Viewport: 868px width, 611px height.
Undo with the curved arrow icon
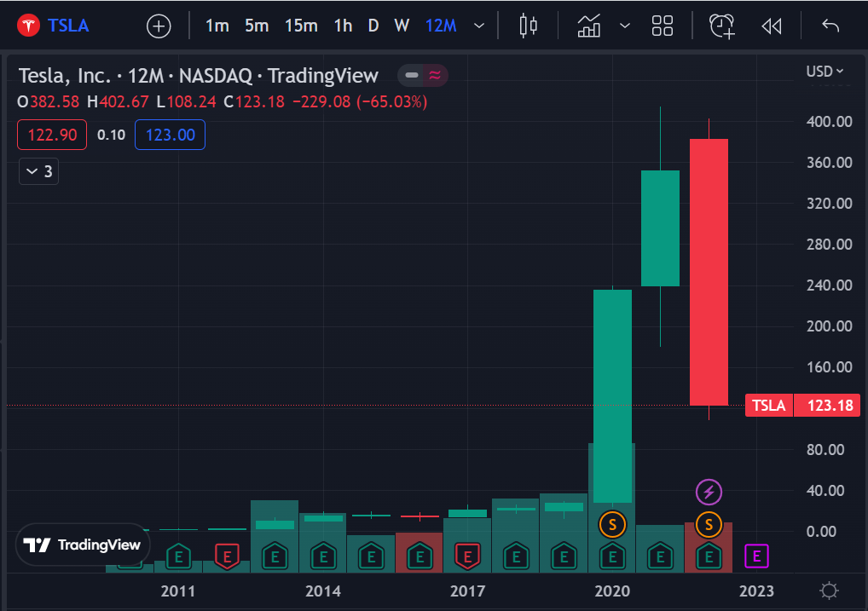[830, 26]
